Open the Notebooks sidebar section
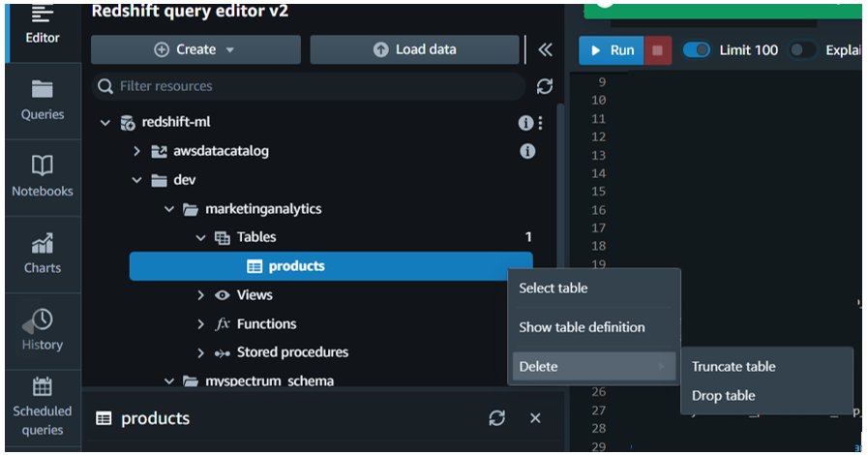This screenshot has height=455, width=868. click(43, 177)
